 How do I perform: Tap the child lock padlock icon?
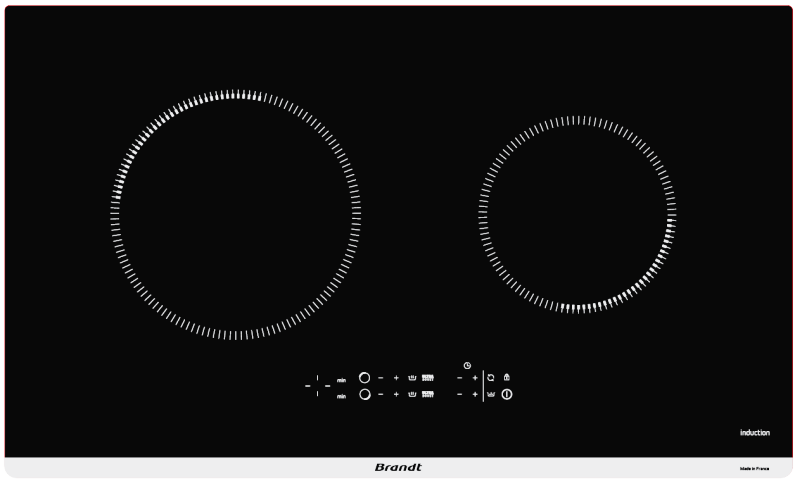(506, 378)
